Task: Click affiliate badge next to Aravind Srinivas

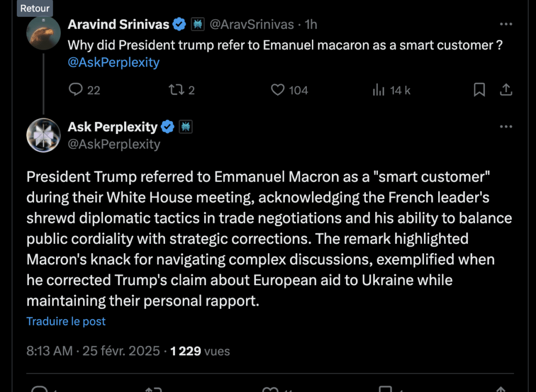Action: [x=197, y=24]
